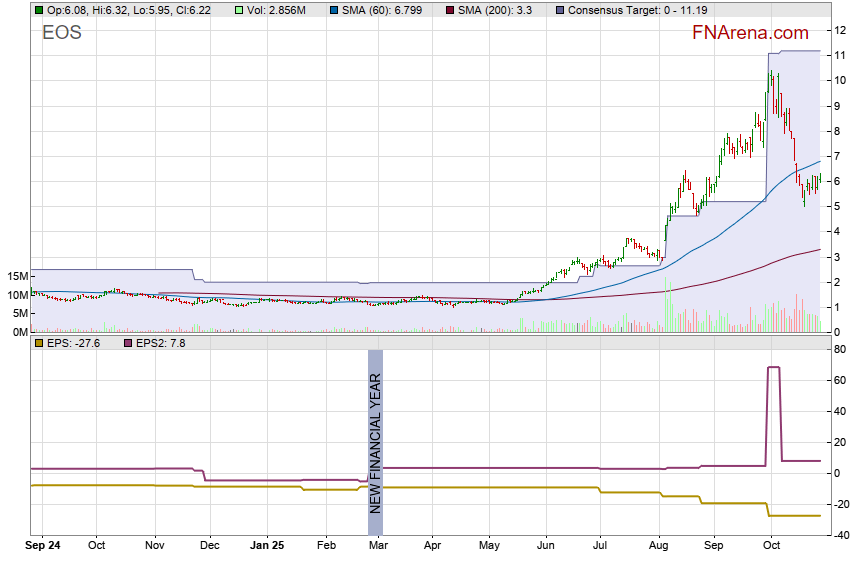Click the purple EPS2 legend swatch
Screen dimensions: 859x566
128,343
